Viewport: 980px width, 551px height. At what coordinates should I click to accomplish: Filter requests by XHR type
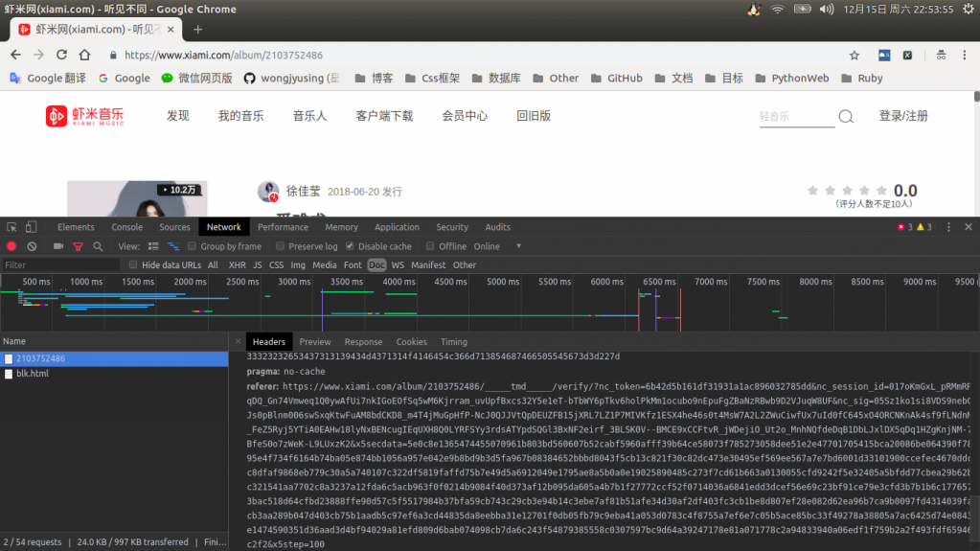[x=237, y=264]
